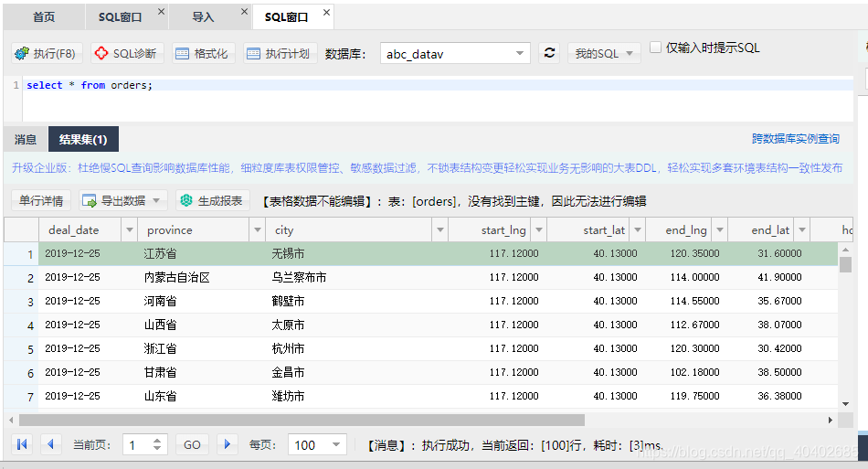Open deal_date column filter dropdown
This screenshot has height=469, width=868.
[130, 229]
